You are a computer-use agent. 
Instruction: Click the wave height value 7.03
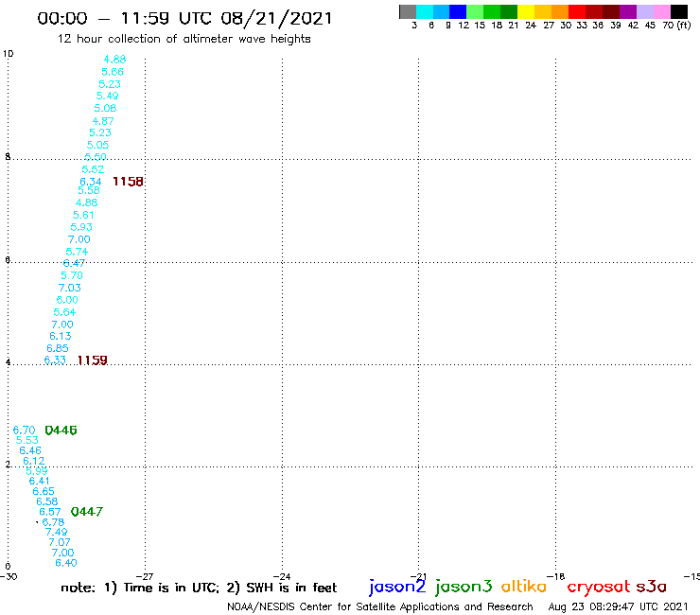[70, 288]
